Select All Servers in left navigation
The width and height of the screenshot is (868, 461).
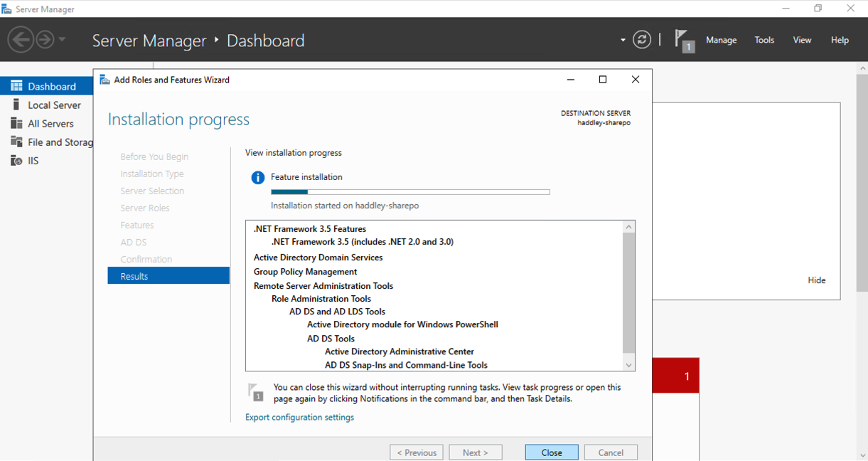[x=47, y=123]
